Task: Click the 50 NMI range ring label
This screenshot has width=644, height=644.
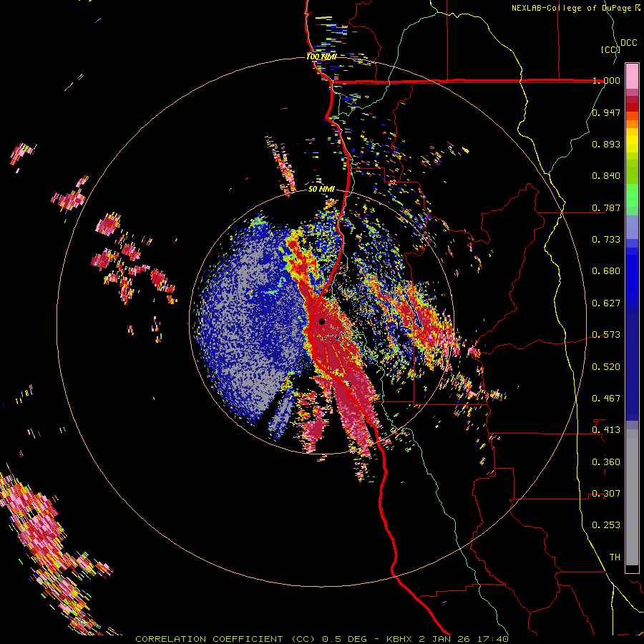Action: 321,190
